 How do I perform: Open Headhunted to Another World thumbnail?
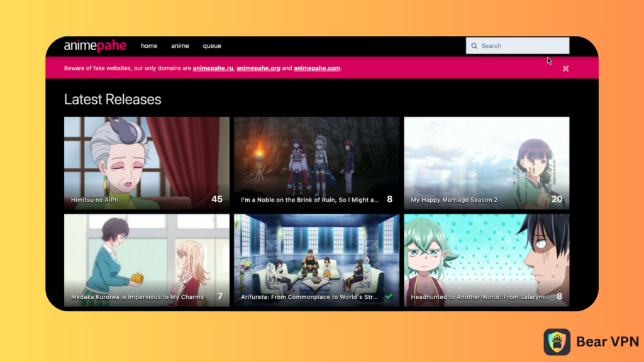[x=487, y=260]
